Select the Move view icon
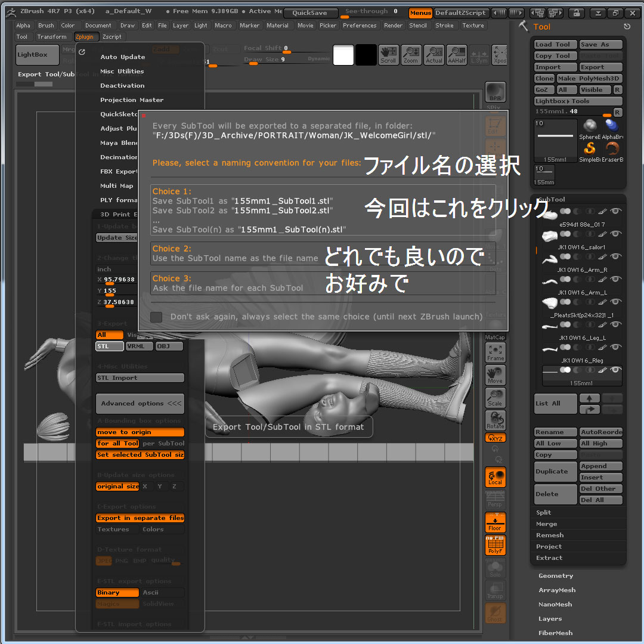644x644 pixels. [x=496, y=375]
